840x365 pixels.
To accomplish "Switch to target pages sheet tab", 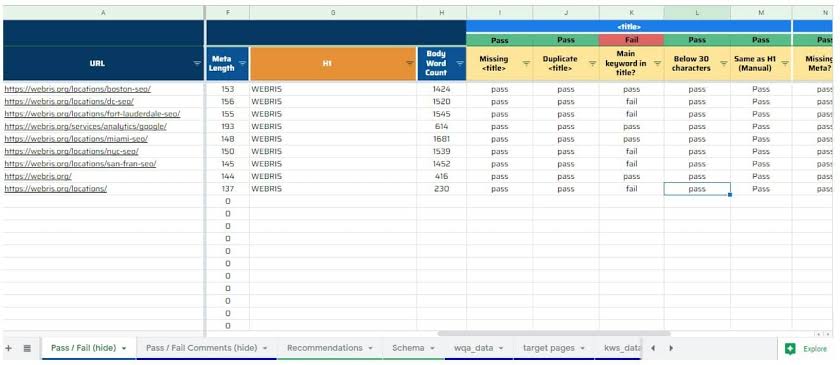I will 549,348.
